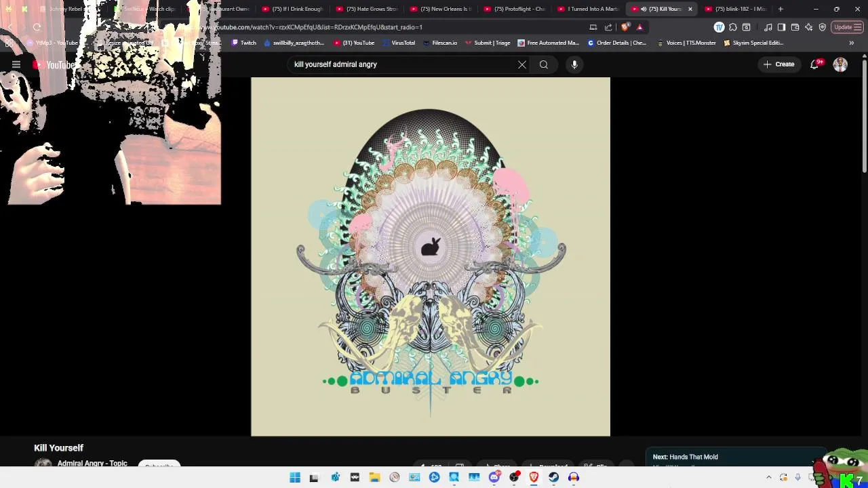Open Windows Start menu on taskbar
This screenshot has height=488, width=868.
coord(295,477)
